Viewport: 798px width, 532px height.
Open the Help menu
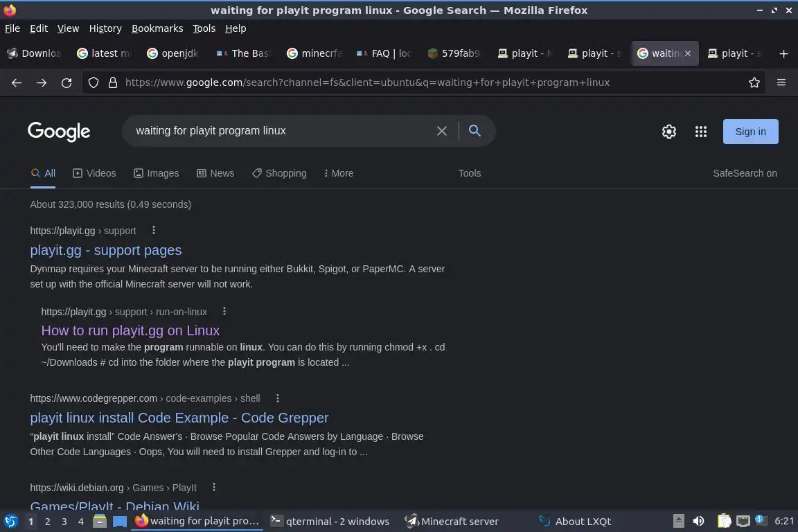coord(236,28)
